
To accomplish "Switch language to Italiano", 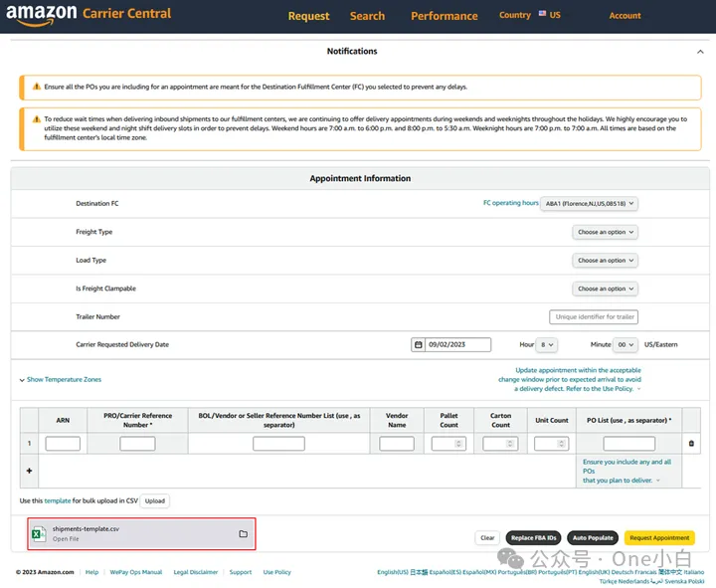I will tap(694, 572).
